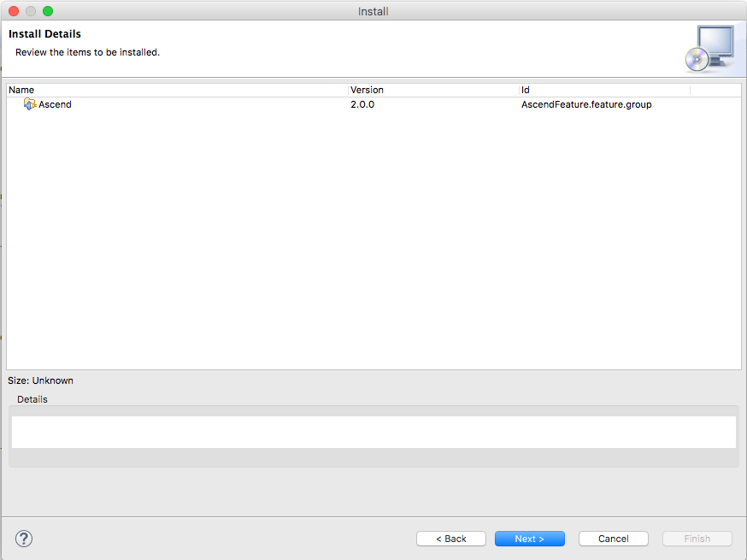
Task: Go back with the < Back button
Action: tap(450, 539)
